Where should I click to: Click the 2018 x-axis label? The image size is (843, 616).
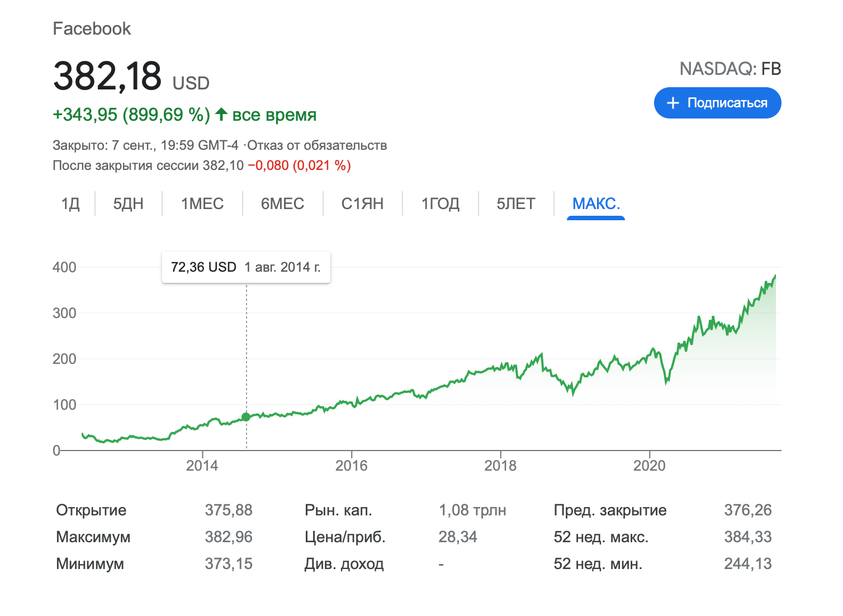[x=500, y=466]
